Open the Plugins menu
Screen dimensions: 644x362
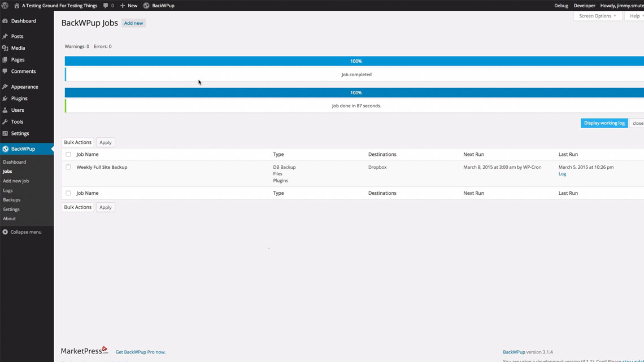19,98
